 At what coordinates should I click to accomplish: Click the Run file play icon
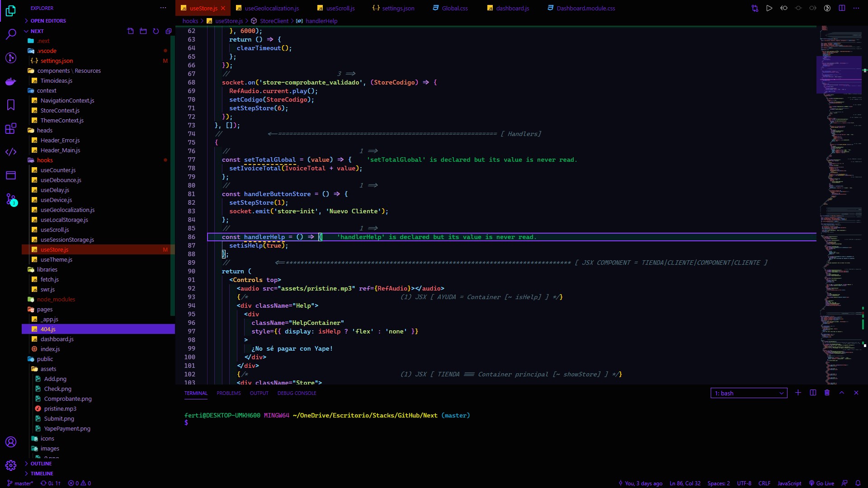point(769,8)
